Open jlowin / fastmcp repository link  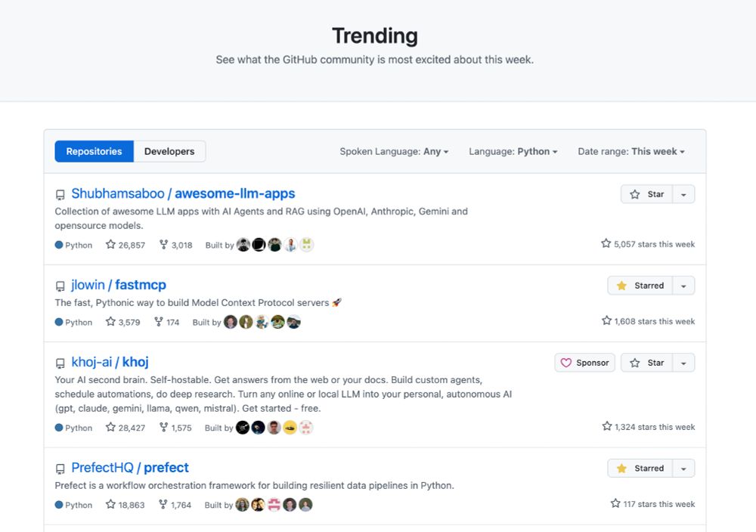click(119, 285)
